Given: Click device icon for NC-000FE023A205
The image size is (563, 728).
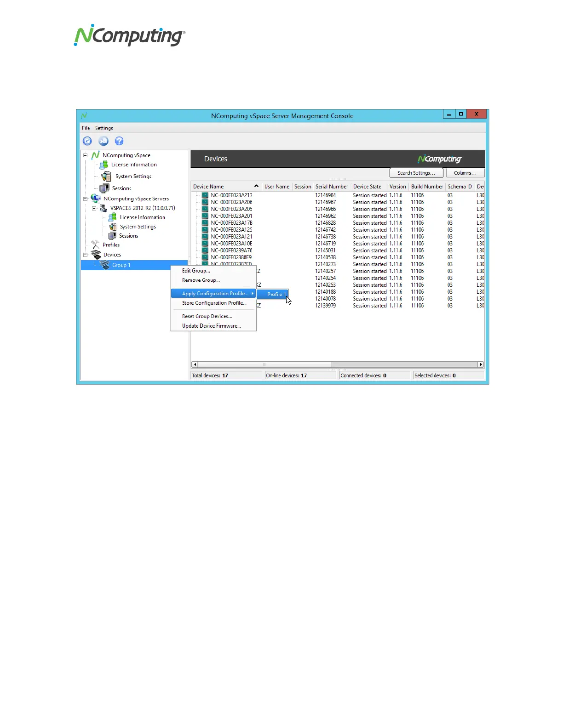Looking at the screenshot, I should [205, 209].
